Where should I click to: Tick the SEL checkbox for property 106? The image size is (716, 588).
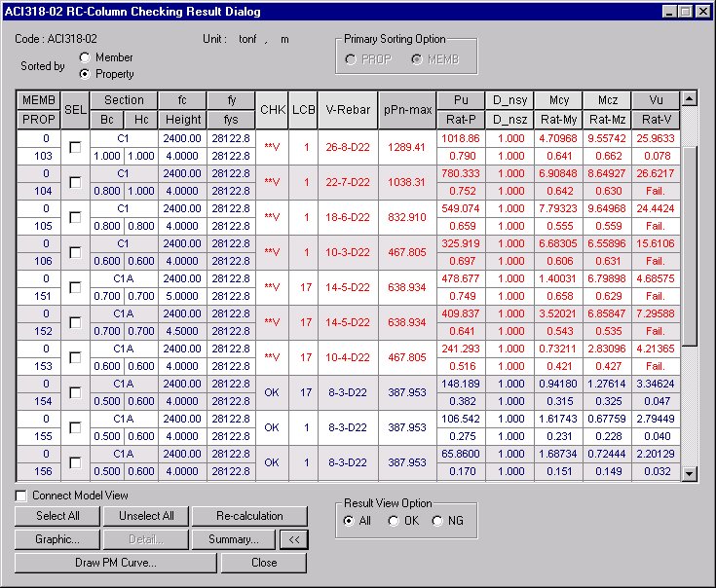[75, 252]
